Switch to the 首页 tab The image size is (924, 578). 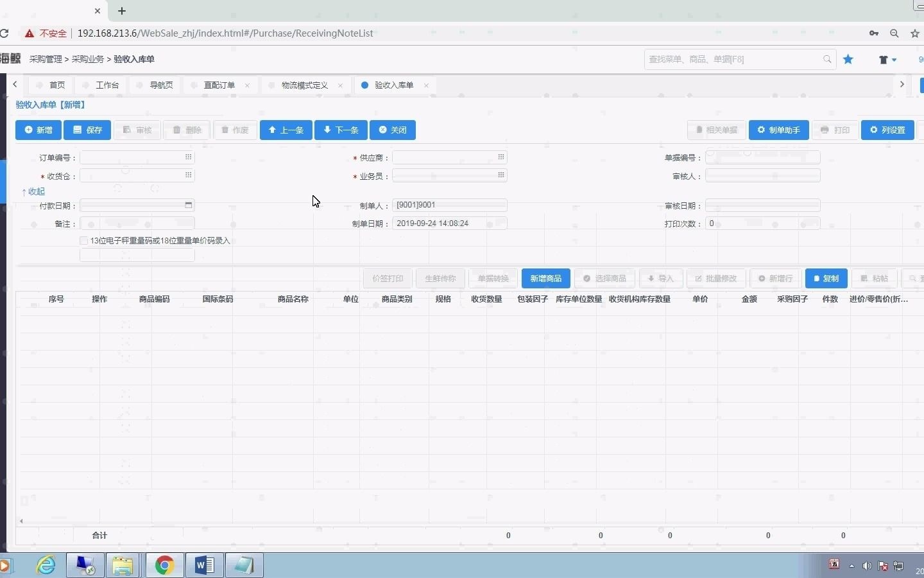click(x=51, y=85)
